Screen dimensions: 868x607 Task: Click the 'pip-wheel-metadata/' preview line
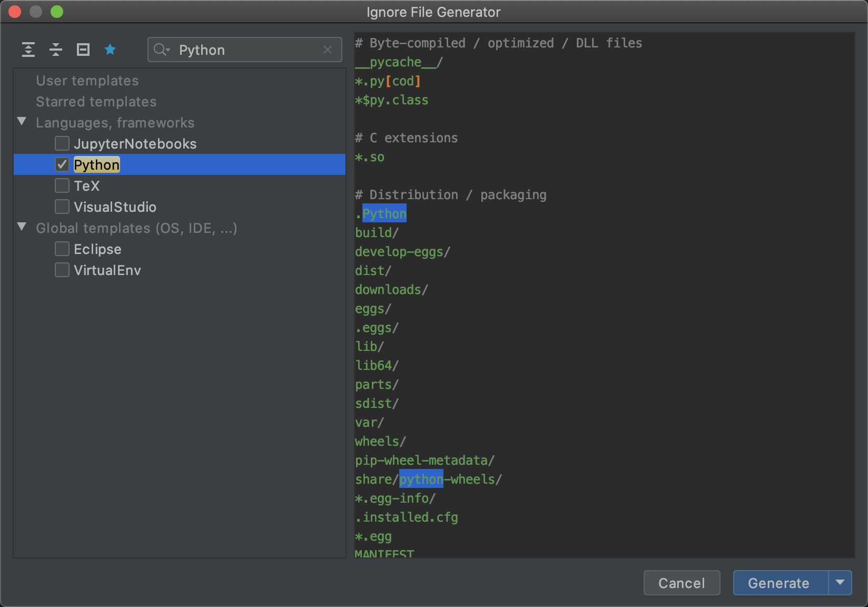(425, 461)
